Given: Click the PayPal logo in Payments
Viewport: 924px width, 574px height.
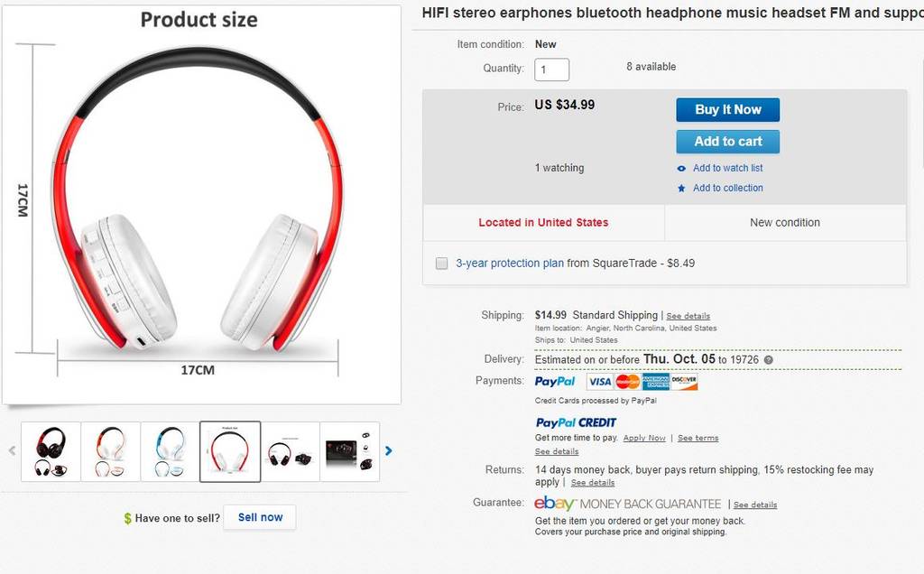Looking at the screenshot, I should pos(554,382).
